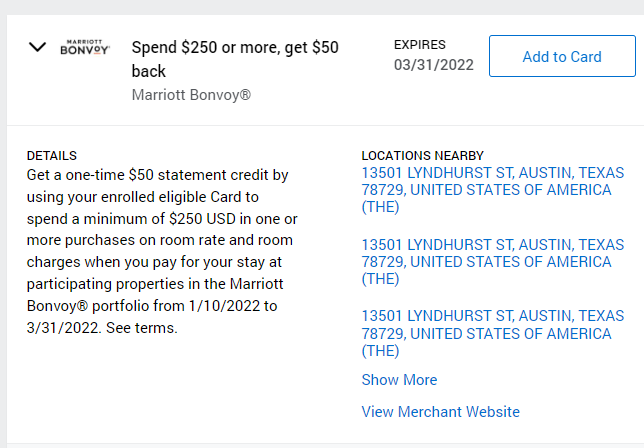Open the second Lyndhurst St location link

click(492, 262)
